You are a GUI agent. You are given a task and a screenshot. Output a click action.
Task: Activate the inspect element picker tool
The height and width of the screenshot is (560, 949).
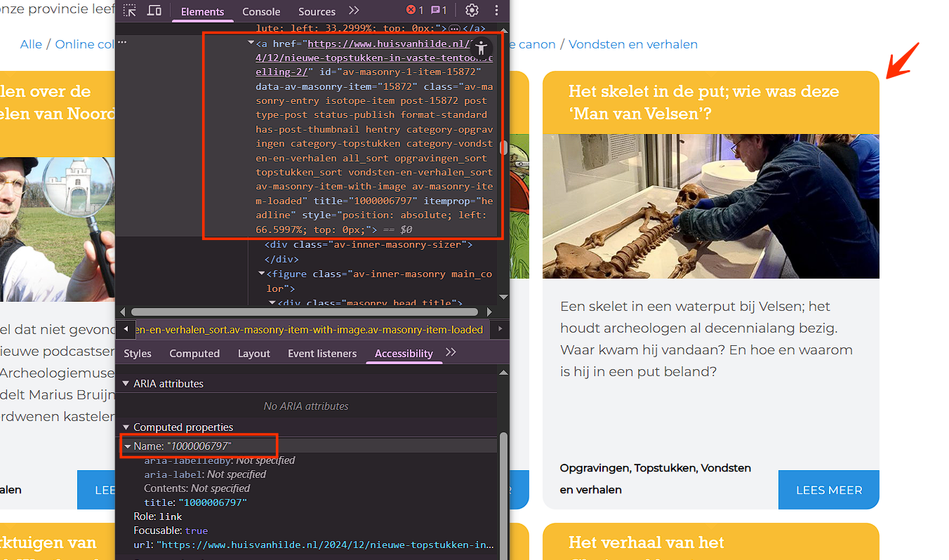[x=130, y=11]
